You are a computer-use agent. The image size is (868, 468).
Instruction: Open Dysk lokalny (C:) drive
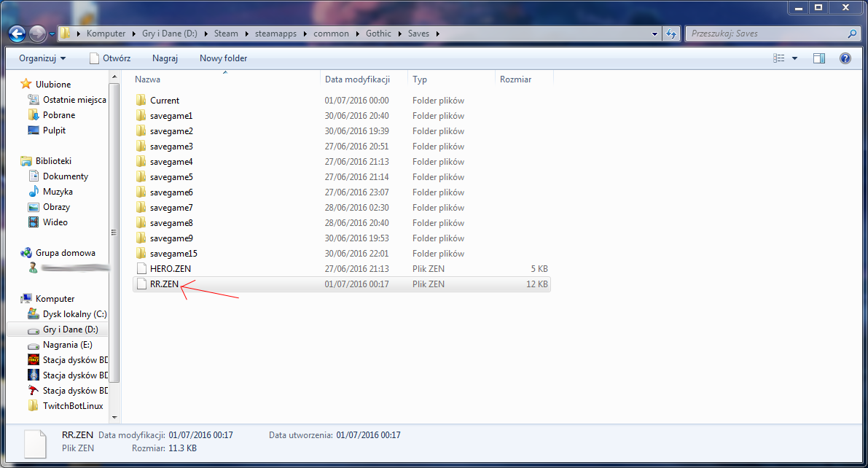(68, 314)
